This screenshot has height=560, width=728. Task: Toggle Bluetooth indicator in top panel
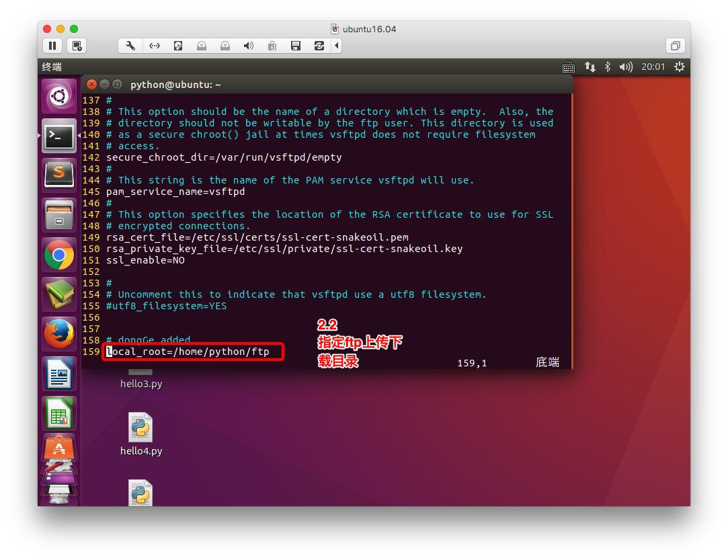click(x=607, y=67)
